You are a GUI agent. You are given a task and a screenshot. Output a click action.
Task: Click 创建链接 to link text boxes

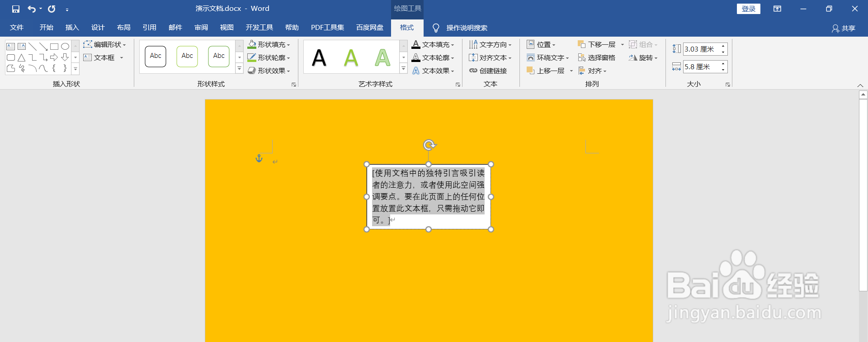click(x=488, y=71)
